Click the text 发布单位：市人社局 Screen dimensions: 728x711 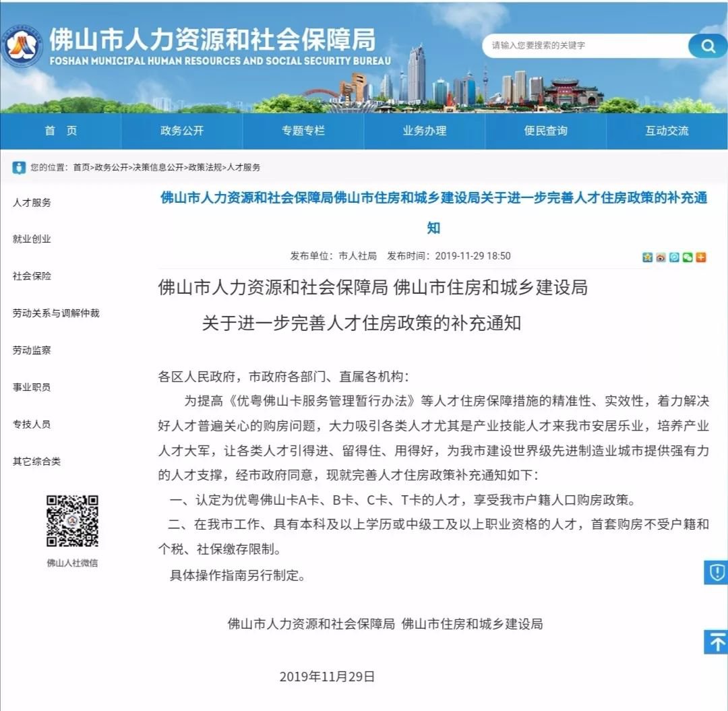click(x=334, y=256)
